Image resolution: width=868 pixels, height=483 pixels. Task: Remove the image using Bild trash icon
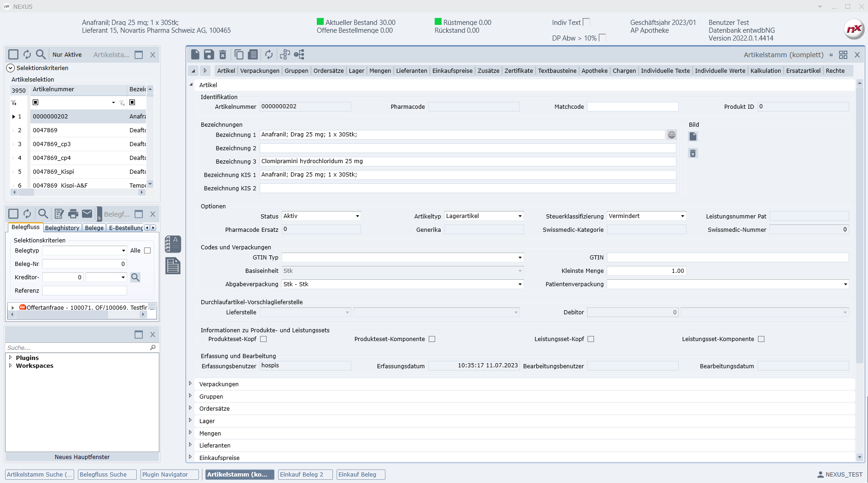(x=693, y=153)
